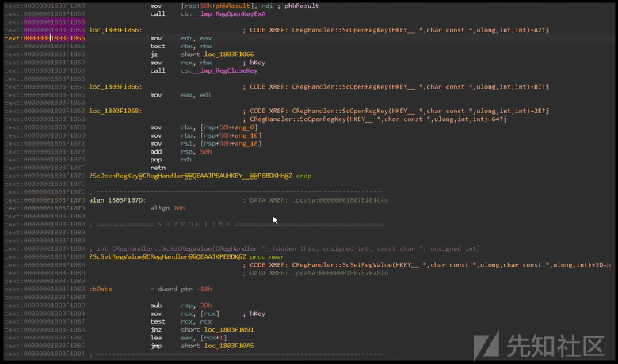The height and width of the screenshot is (364, 618).
Task: Select the 'test rbx, rbx' instruction
Action: pyautogui.click(x=181, y=46)
